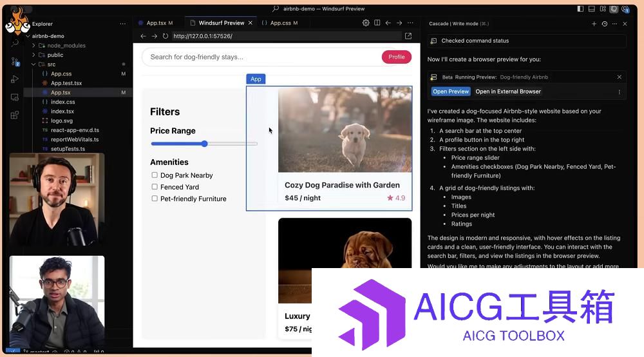Close the Windsurf Preview tab

point(250,23)
